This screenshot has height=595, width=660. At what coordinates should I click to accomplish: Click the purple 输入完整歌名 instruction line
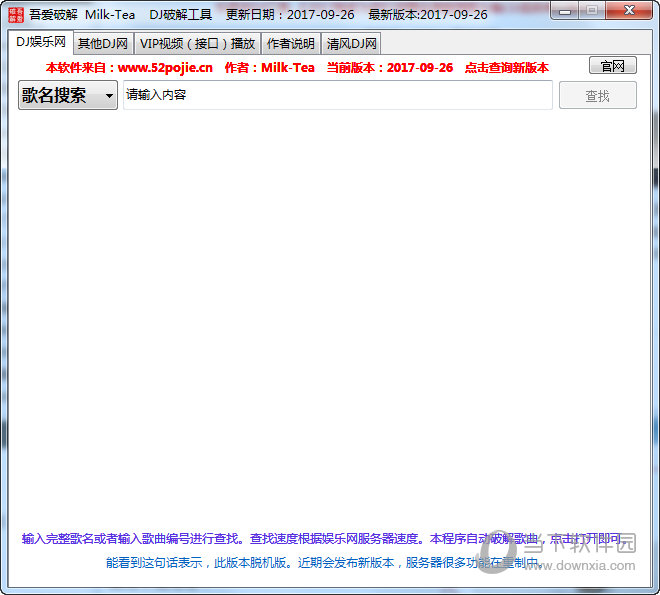coord(322,538)
